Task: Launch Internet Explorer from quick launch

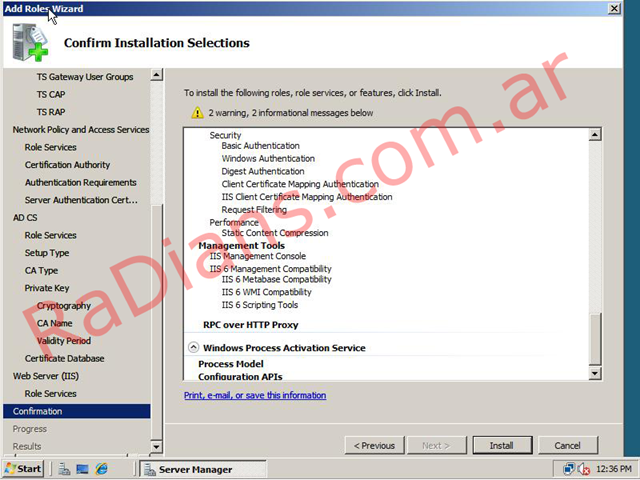Action: [101, 469]
